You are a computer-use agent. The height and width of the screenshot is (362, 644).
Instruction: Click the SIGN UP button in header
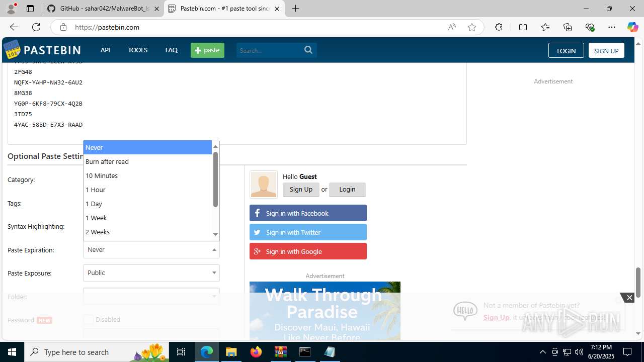(x=606, y=50)
